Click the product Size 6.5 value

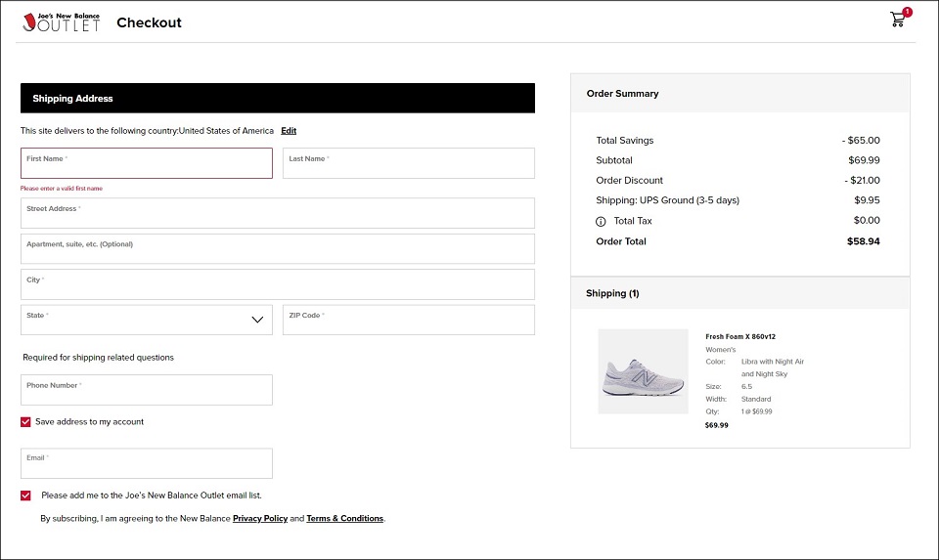pyautogui.click(x=746, y=387)
